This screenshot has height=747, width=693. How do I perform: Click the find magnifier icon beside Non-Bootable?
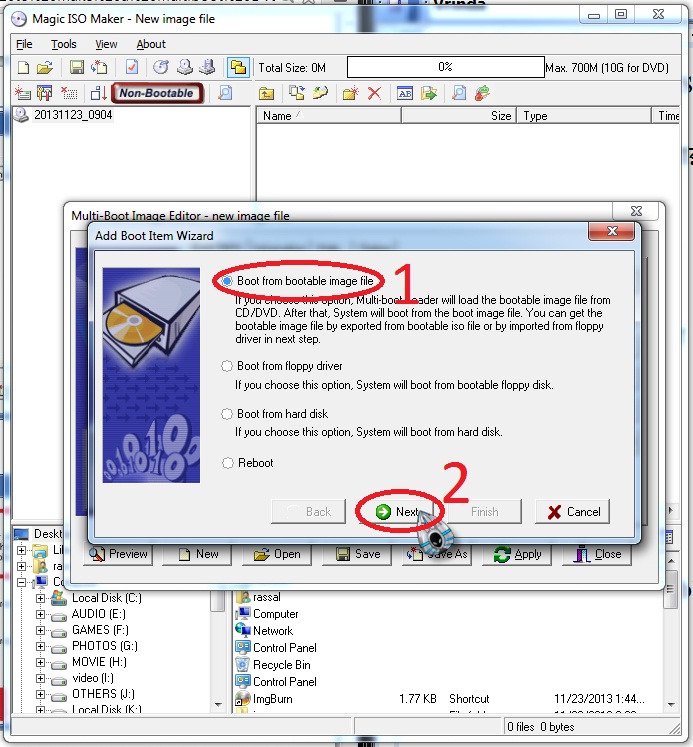pyautogui.click(x=225, y=93)
